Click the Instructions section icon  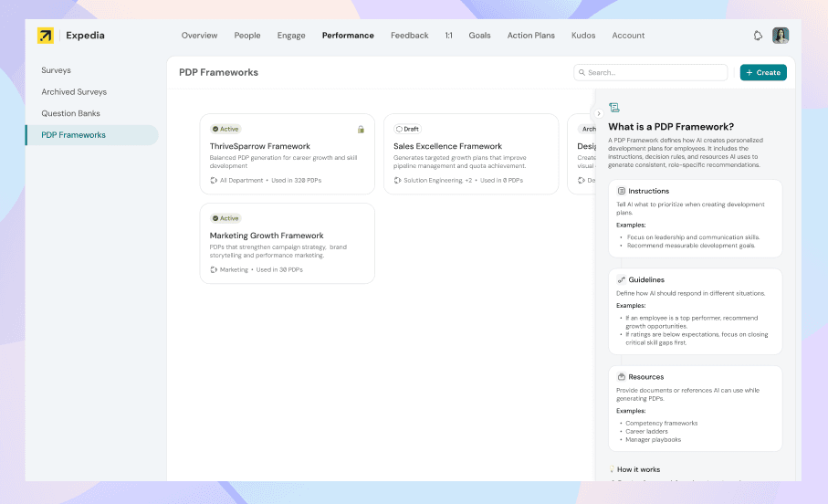coord(621,191)
